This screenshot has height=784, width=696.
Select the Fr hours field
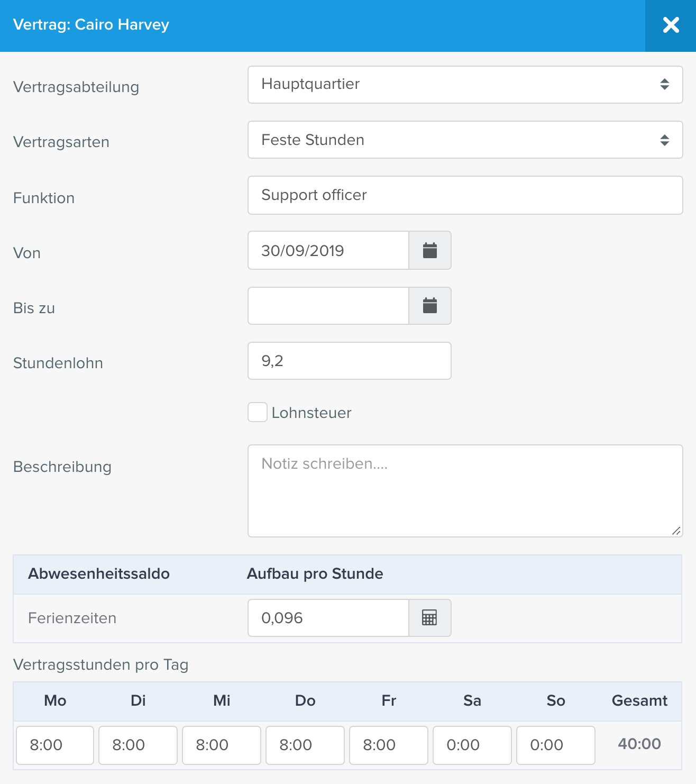tap(389, 745)
